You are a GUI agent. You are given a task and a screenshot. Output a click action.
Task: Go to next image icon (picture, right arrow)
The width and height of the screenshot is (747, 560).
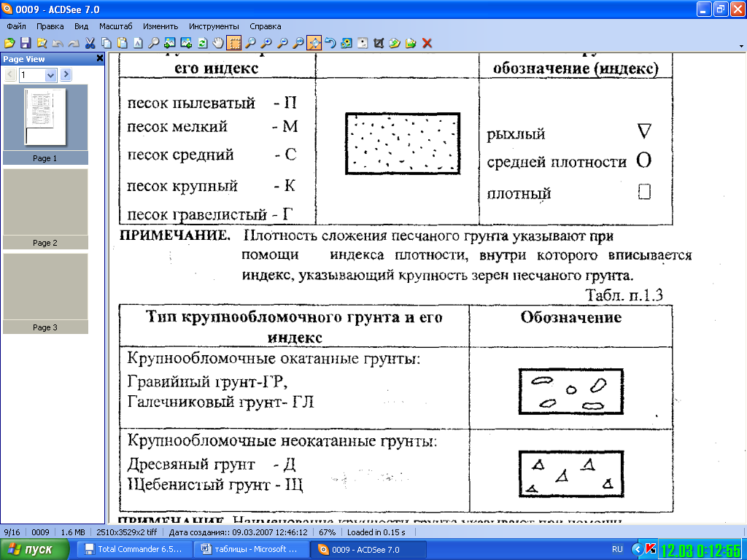pos(186,43)
